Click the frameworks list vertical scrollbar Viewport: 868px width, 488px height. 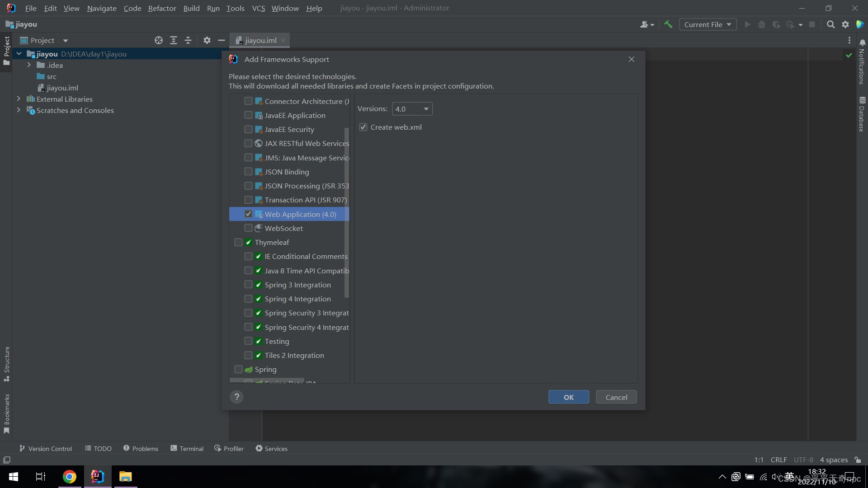(347, 212)
